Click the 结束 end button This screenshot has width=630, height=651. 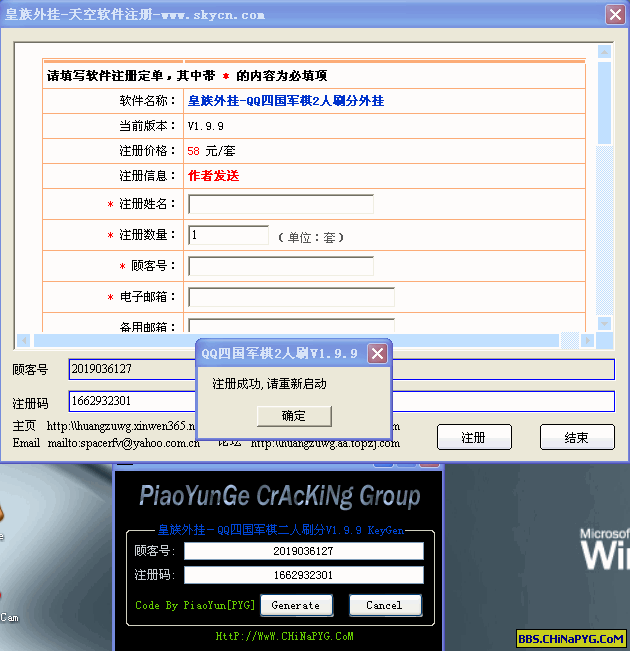[577, 437]
